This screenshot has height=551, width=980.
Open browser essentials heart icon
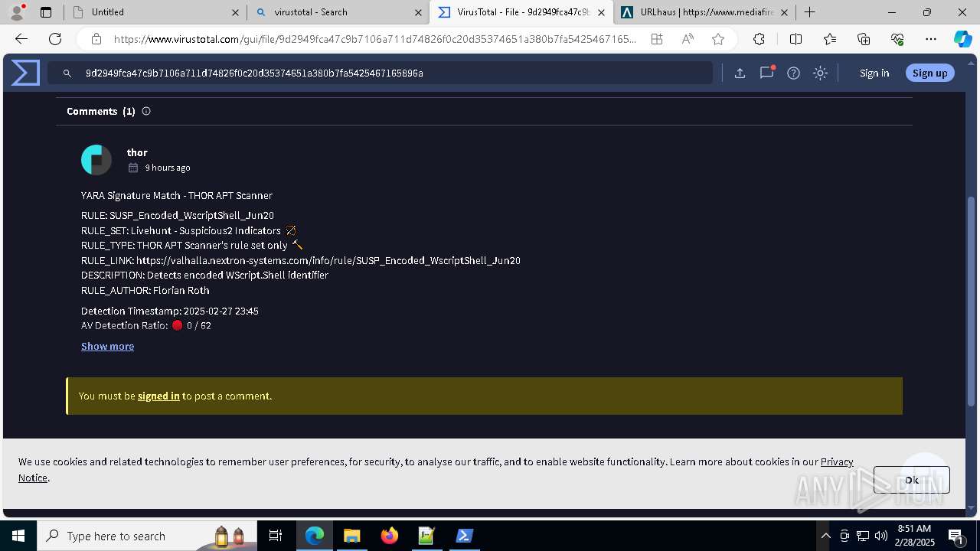897,39
